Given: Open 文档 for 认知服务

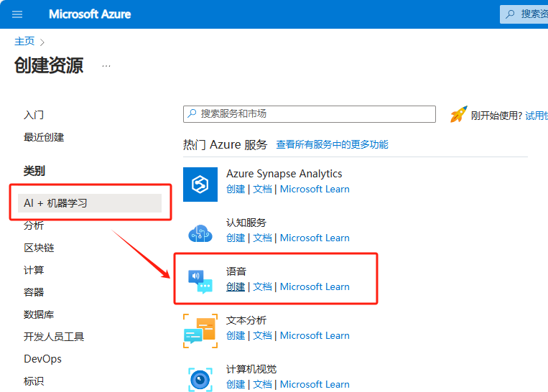Looking at the screenshot, I should tap(262, 238).
